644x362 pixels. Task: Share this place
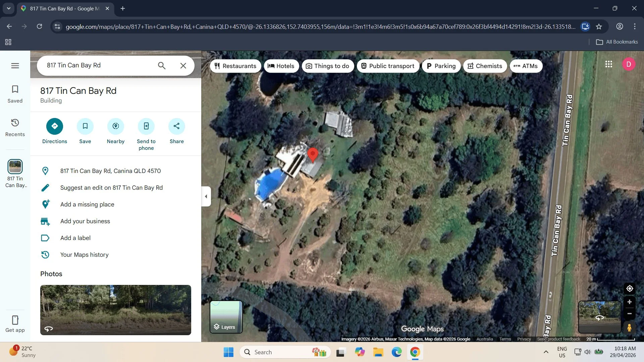point(177,131)
